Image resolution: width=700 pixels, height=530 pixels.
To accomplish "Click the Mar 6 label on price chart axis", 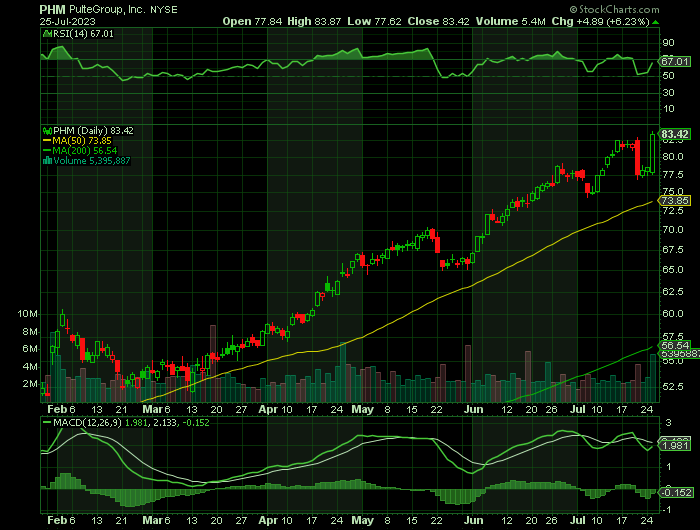I will (x=156, y=409).
